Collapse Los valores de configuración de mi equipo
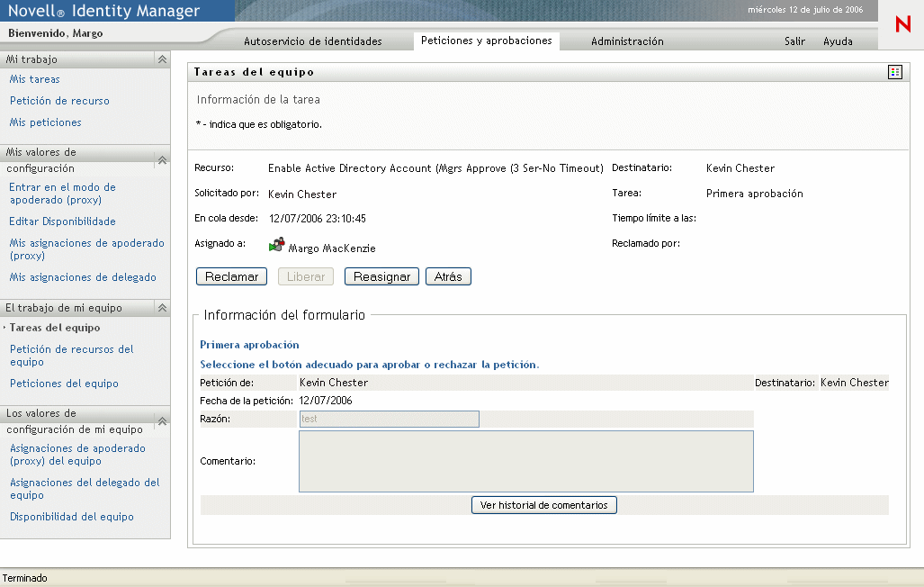Viewport: 924px width, 587px height. 162,421
